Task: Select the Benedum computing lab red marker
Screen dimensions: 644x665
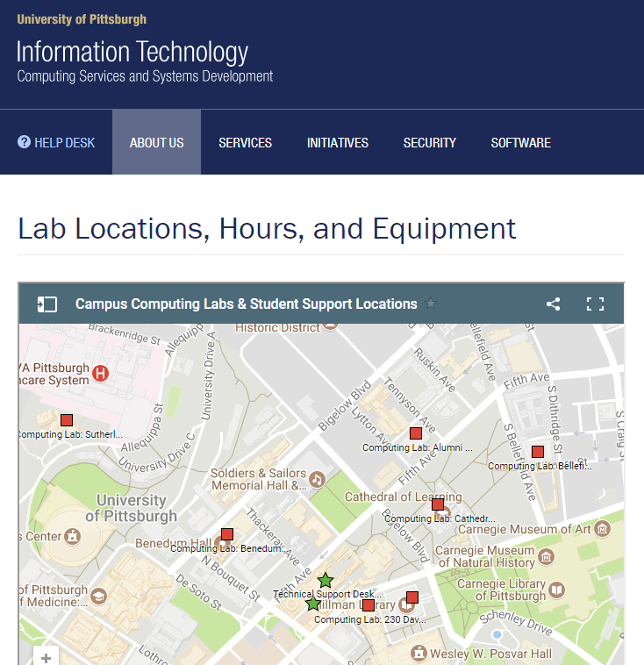Action: [x=227, y=534]
